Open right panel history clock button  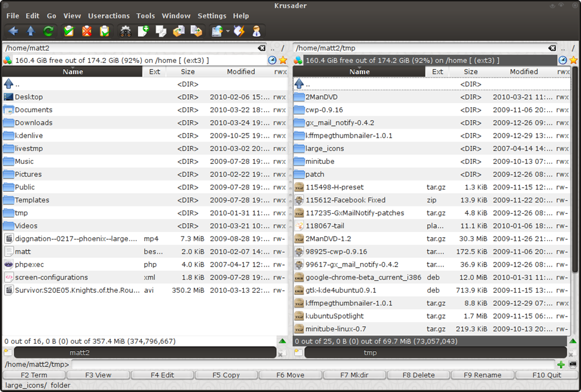click(562, 60)
